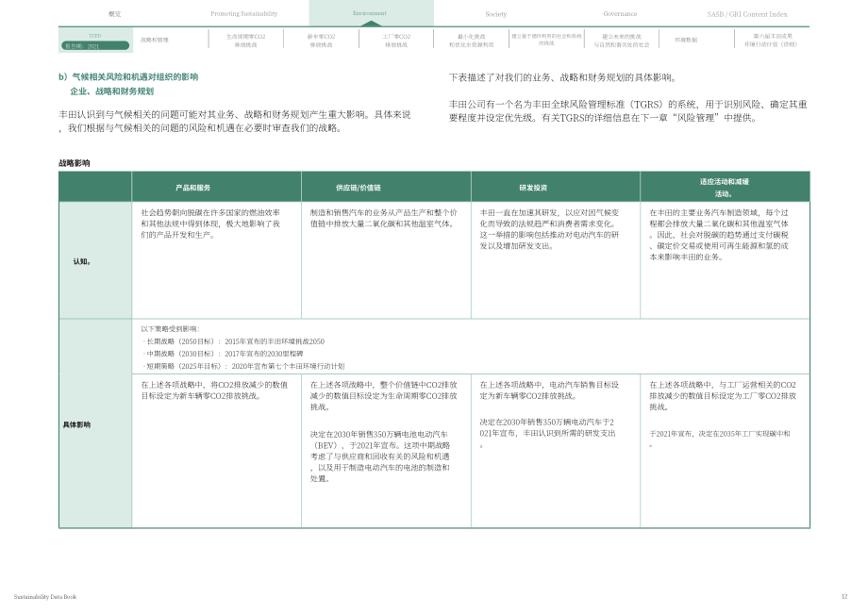The width and height of the screenshot is (868, 614).
Task: Click the 研发投资 column header
Action: coord(533,188)
